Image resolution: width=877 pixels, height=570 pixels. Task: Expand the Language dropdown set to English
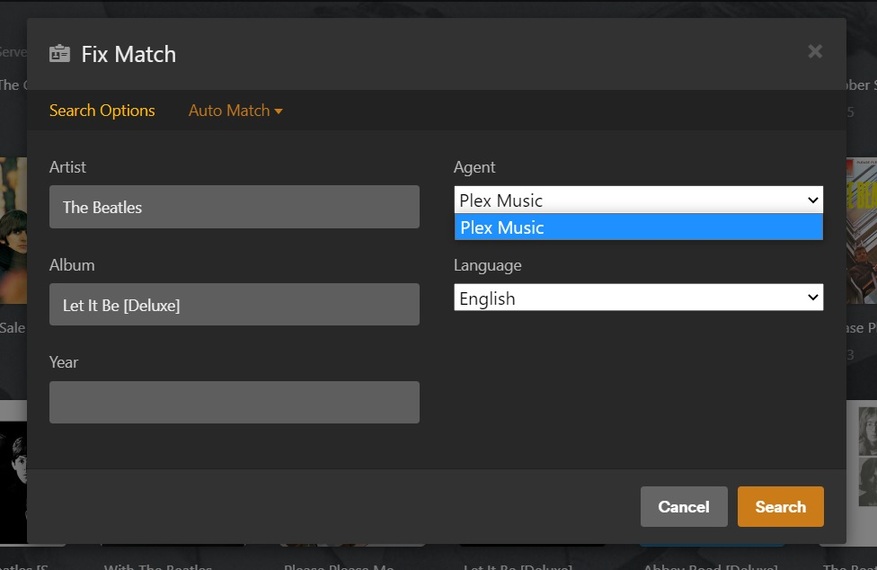638,298
